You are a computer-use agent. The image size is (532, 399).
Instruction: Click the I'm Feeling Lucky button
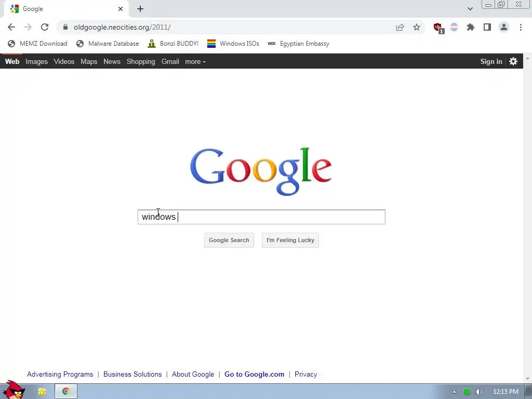(290, 240)
